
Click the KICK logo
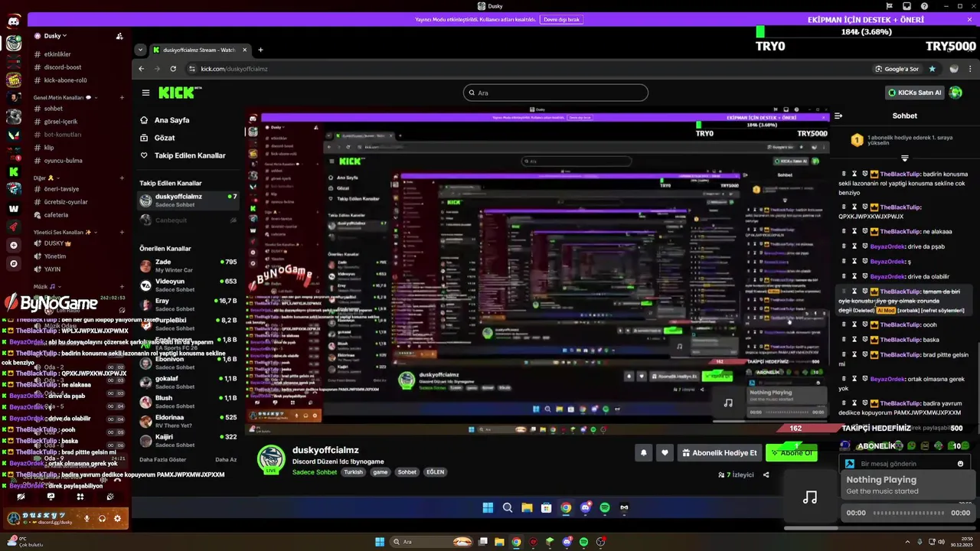coord(177,93)
